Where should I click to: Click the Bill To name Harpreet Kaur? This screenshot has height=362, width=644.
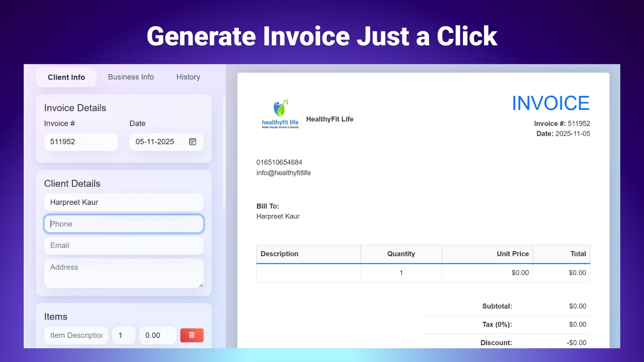tap(278, 216)
